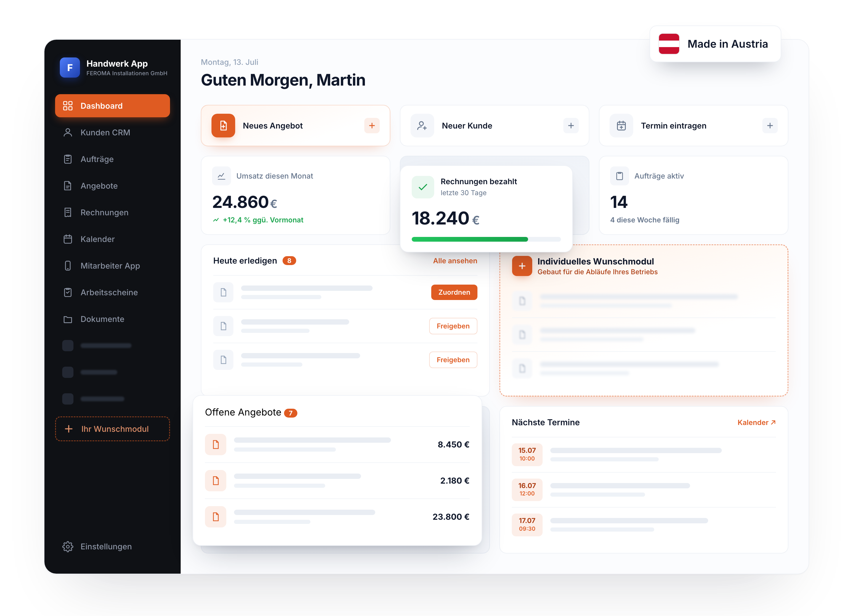Click the Kunden CRM person icon
853x616 pixels.
tap(68, 132)
